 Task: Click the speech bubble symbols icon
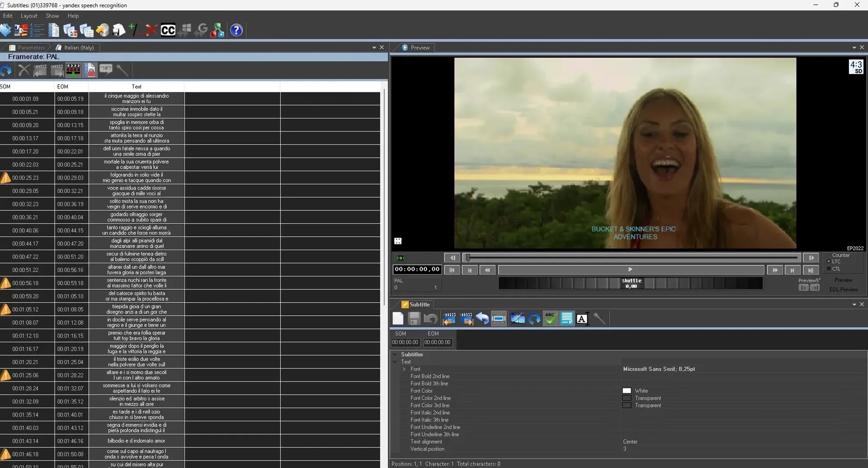pyautogui.click(x=105, y=70)
